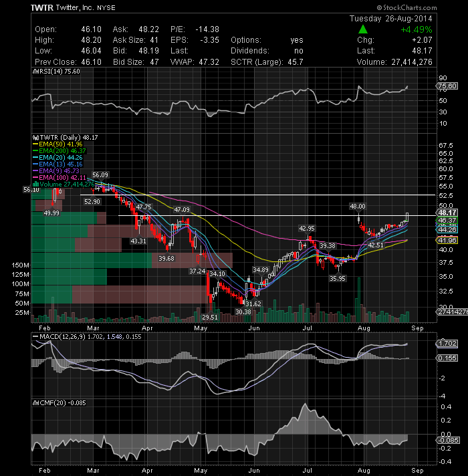Screen dimensions: 468x476
Task: Click the 35.95 price label
Action: [x=338, y=278]
